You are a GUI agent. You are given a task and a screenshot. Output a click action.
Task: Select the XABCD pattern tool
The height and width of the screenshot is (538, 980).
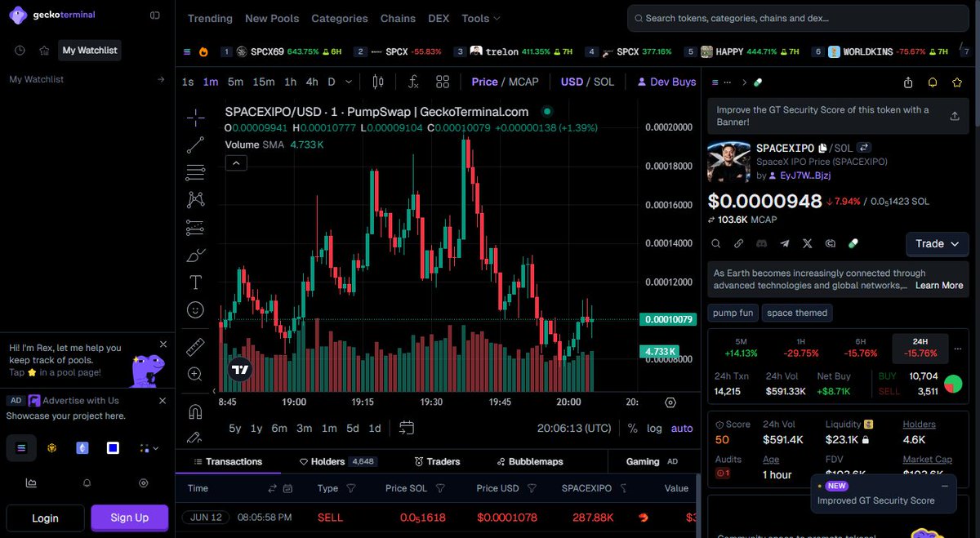point(195,199)
